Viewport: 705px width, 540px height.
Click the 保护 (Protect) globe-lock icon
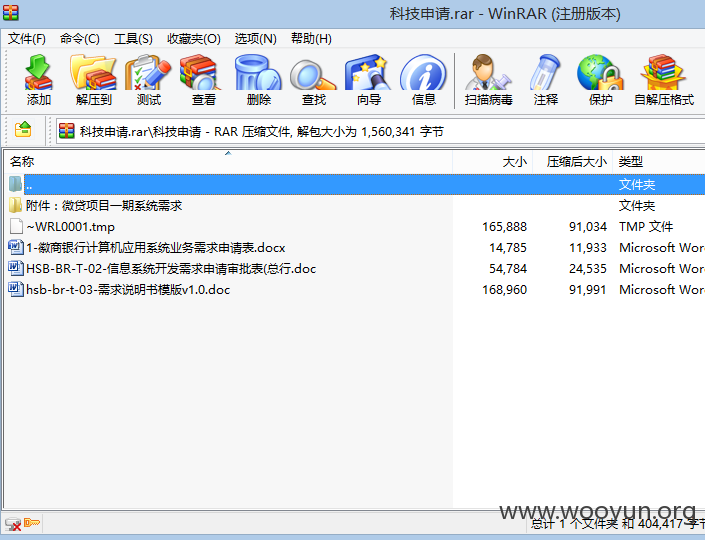600,72
